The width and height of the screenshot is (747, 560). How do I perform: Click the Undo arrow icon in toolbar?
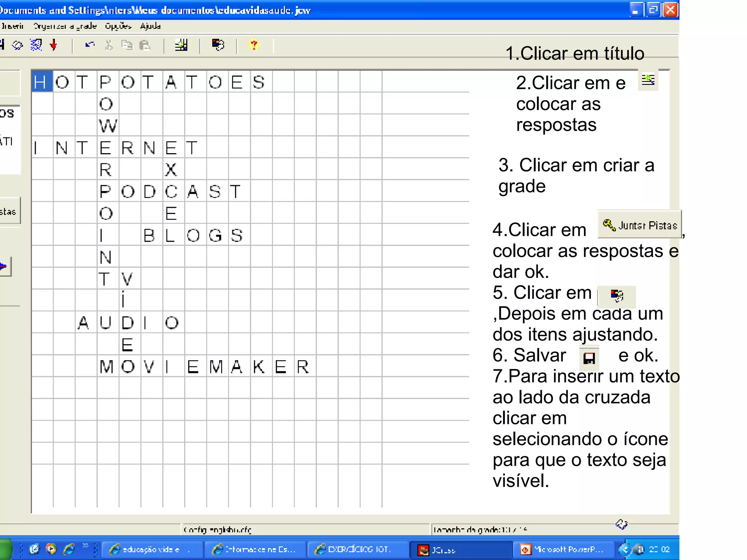click(x=90, y=45)
